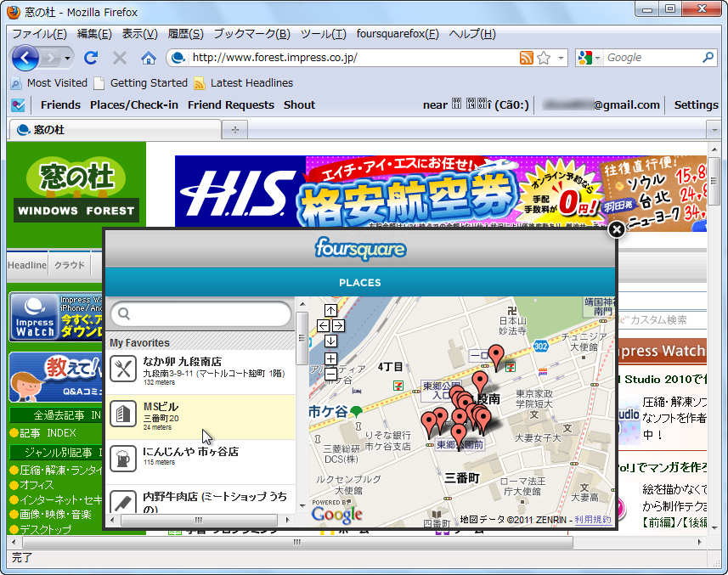Click the back navigation arrow
Screen dimensions: 728x575
(x=25, y=57)
